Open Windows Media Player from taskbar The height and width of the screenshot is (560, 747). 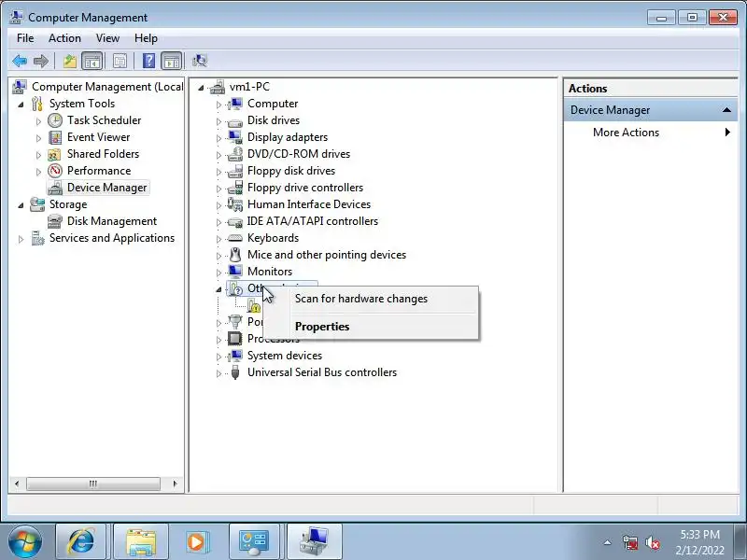pos(196,541)
